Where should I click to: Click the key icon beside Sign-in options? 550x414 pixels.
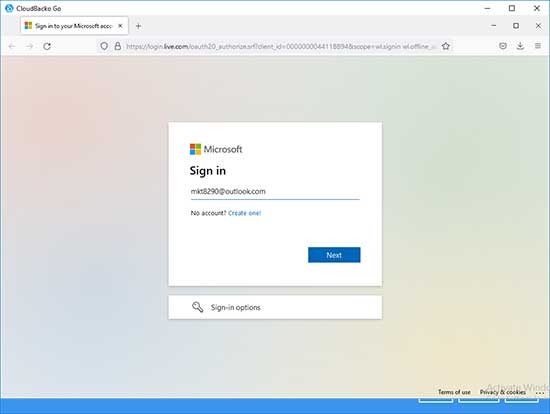point(197,307)
